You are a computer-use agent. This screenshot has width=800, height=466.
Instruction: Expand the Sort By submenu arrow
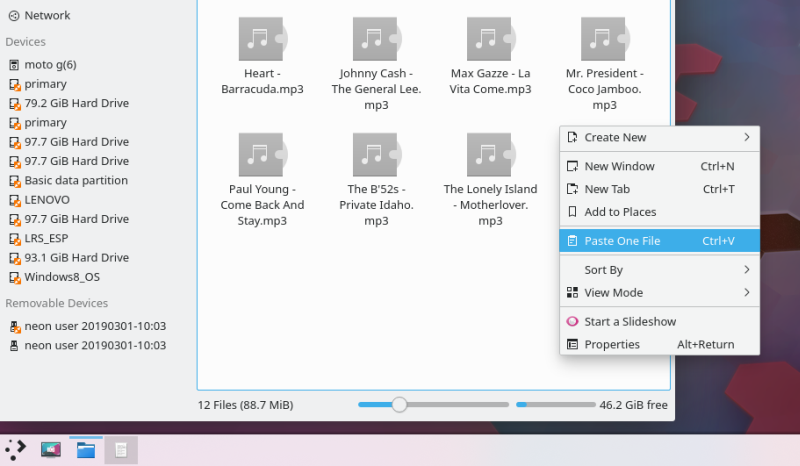tap(746, 269)
